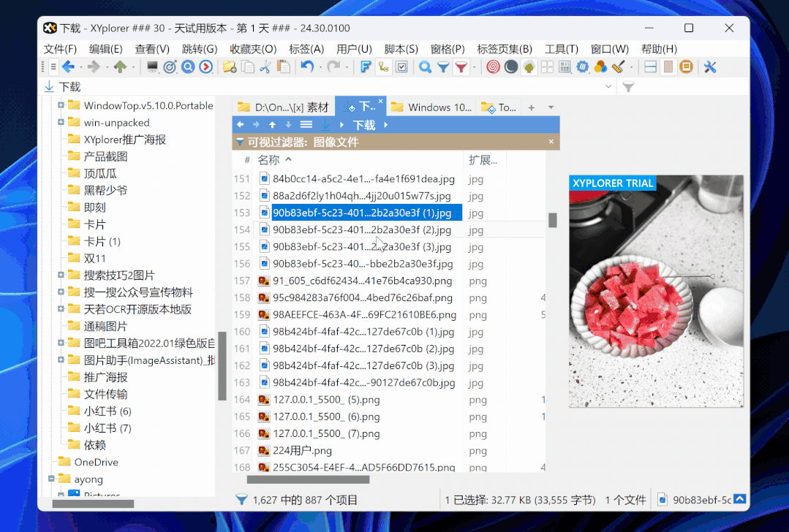Toggle the mini tree icon
The width and height of the screenshot is (789, 532).
[x=529, y=67]
